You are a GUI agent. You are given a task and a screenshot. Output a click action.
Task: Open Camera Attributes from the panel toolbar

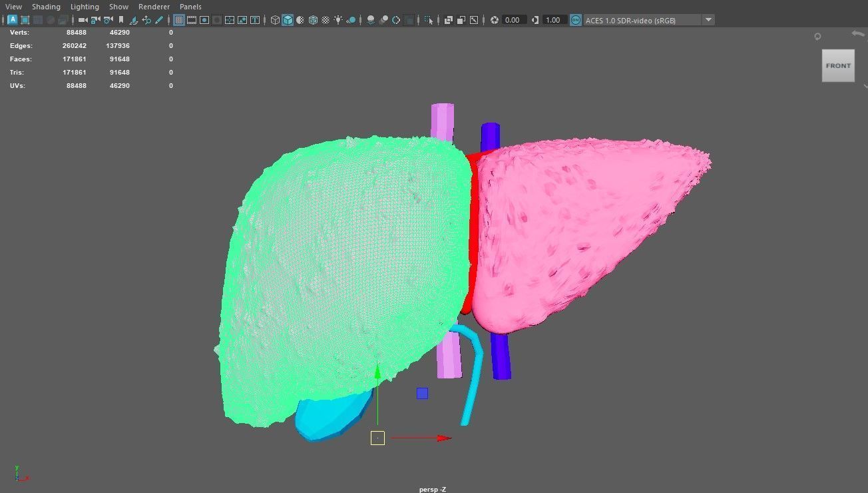[108, 20]
